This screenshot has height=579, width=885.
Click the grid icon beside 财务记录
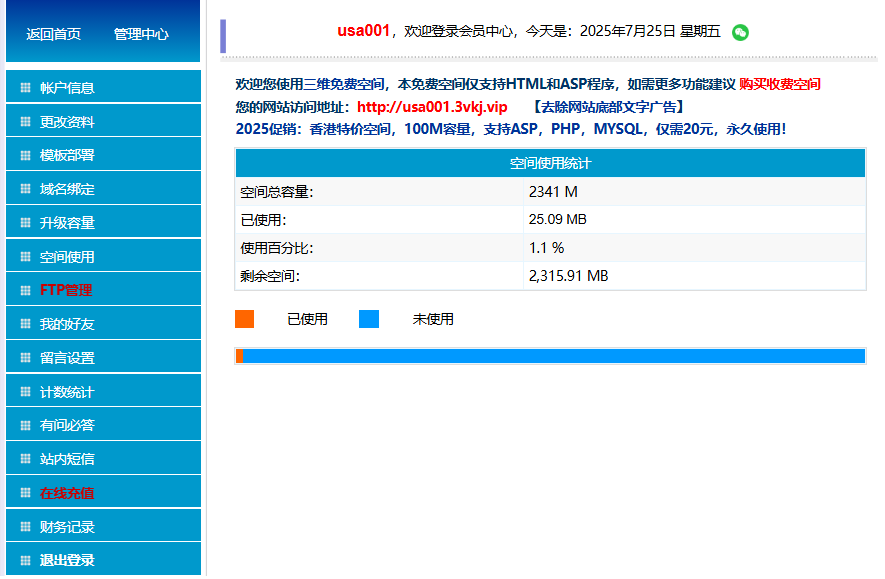(25, 527)
